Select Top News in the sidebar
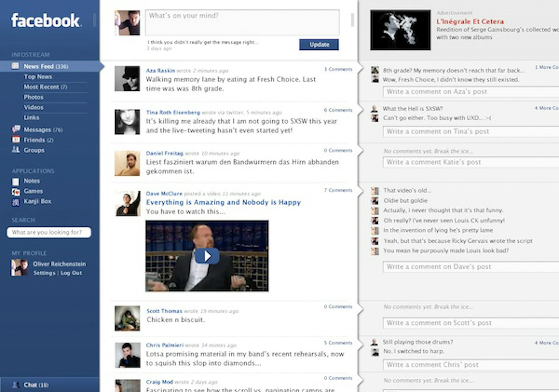559x392 pixels. 38,77
